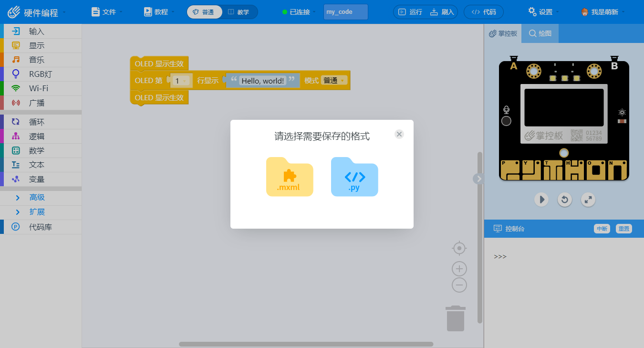This screenshot has height=348, width=644.
Task: Open the 广播 block category
Action: [41, 103]
